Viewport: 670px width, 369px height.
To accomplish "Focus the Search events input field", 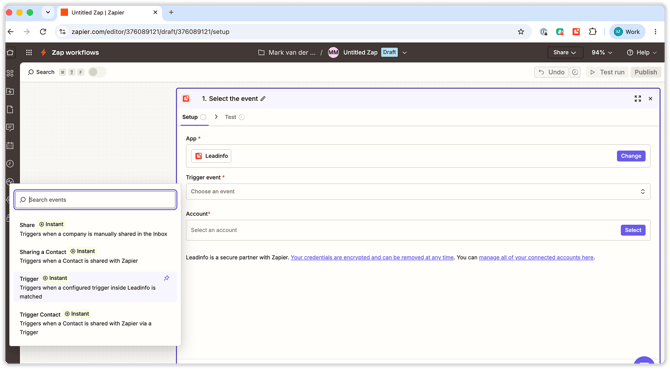I will click(x=95, y=199).
